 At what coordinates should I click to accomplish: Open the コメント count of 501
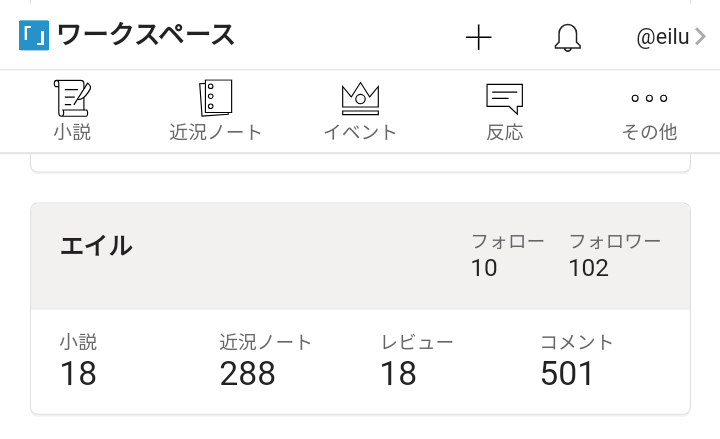click(x=567, y=373)
